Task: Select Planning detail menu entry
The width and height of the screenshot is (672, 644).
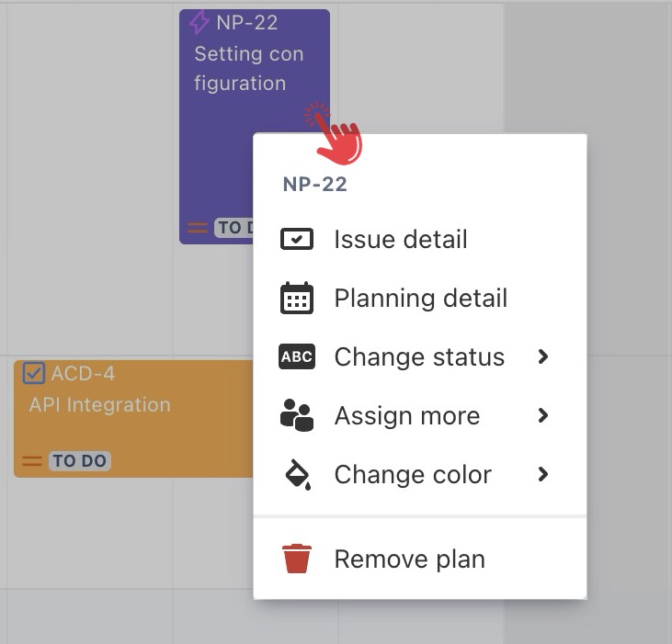Action: pos(420,299)
